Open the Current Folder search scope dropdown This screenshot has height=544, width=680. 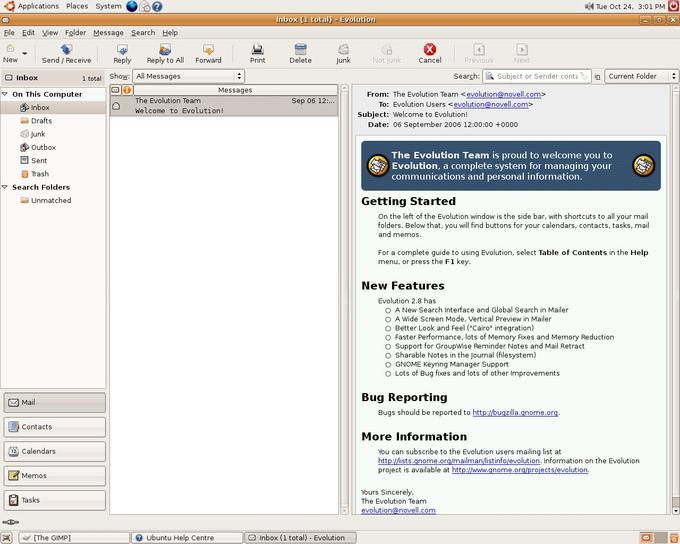coord(641,76)
